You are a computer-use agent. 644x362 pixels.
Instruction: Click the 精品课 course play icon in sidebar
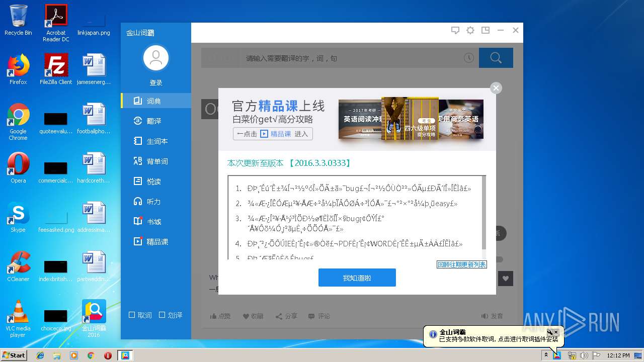coord(138,241)
